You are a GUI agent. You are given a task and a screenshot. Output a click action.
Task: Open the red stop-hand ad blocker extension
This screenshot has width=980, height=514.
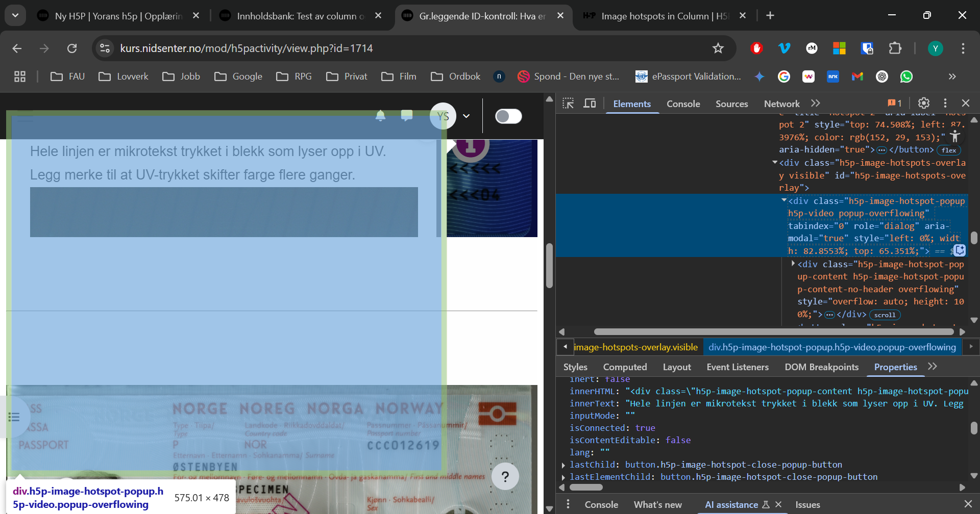[756, 48]
